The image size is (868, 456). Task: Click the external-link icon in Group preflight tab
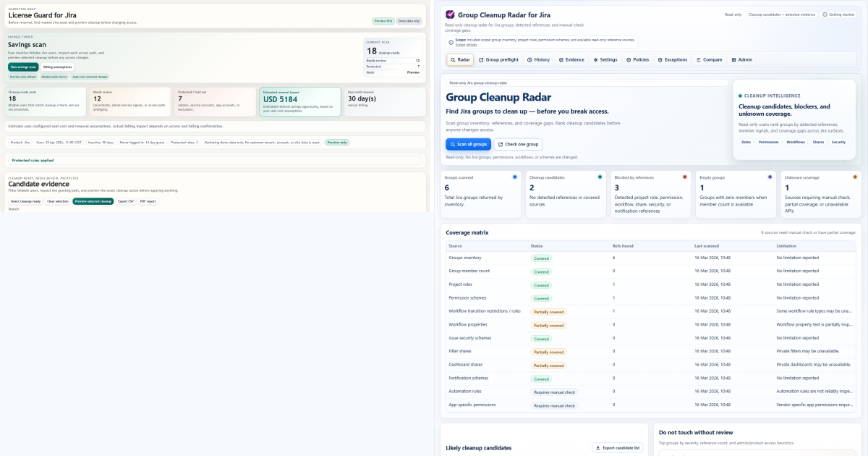point(482,60)
